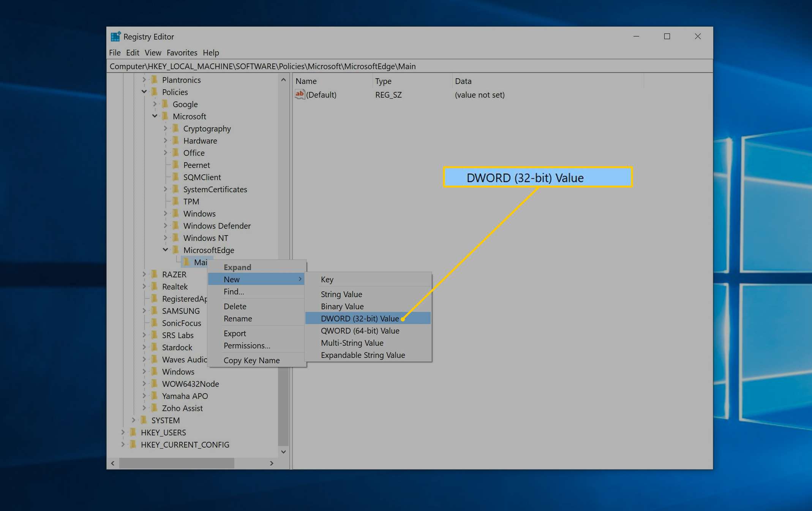Click Delete in the context menu
This screenshot has width=812, height=511.
point(256,306)
